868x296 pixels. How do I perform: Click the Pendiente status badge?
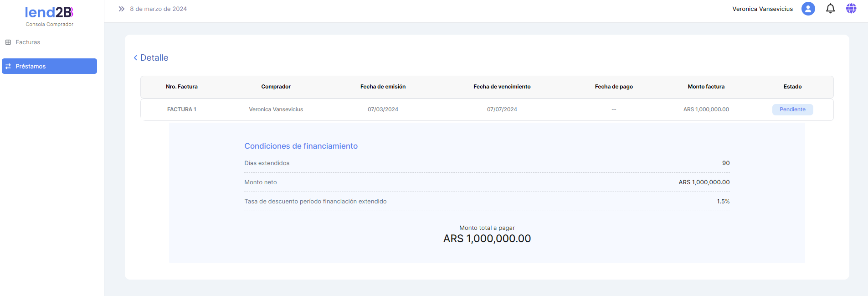click(792, 109)
